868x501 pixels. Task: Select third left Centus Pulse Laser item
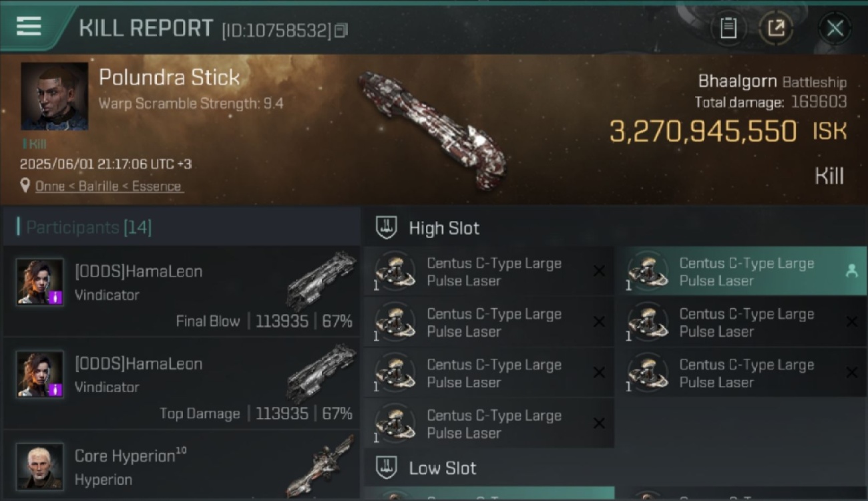click(x=489, y=373)
